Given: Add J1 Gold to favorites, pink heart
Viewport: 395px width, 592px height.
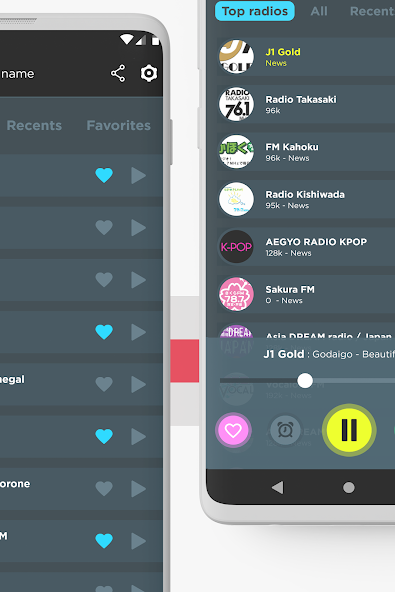Looking at the screenshot, I should point(233,430).
